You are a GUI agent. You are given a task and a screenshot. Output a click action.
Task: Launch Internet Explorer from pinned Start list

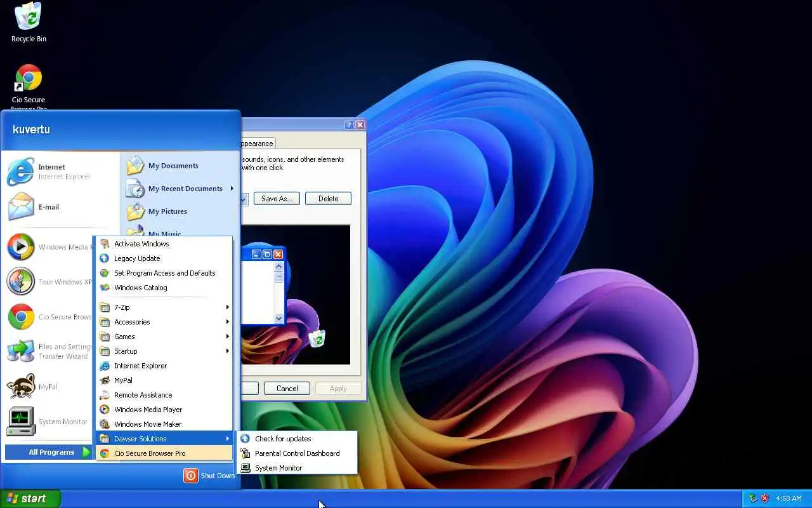(20, 171)
